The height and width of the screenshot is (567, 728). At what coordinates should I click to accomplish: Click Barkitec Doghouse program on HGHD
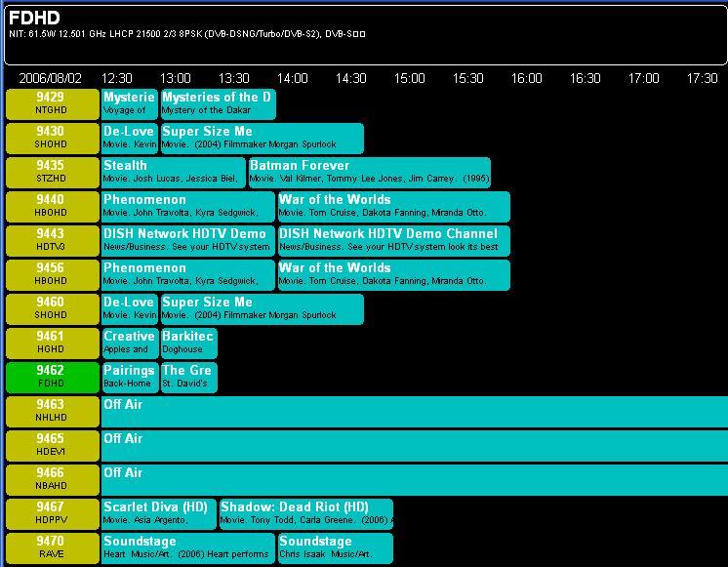coord(188,344)
